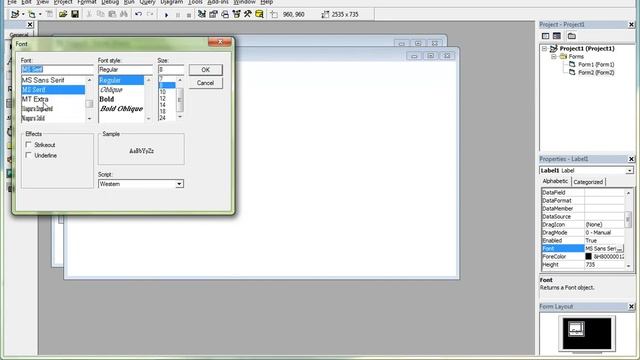Click the ForeColor black color swatch
Screen dimensions: 640x360
[588, 256]
